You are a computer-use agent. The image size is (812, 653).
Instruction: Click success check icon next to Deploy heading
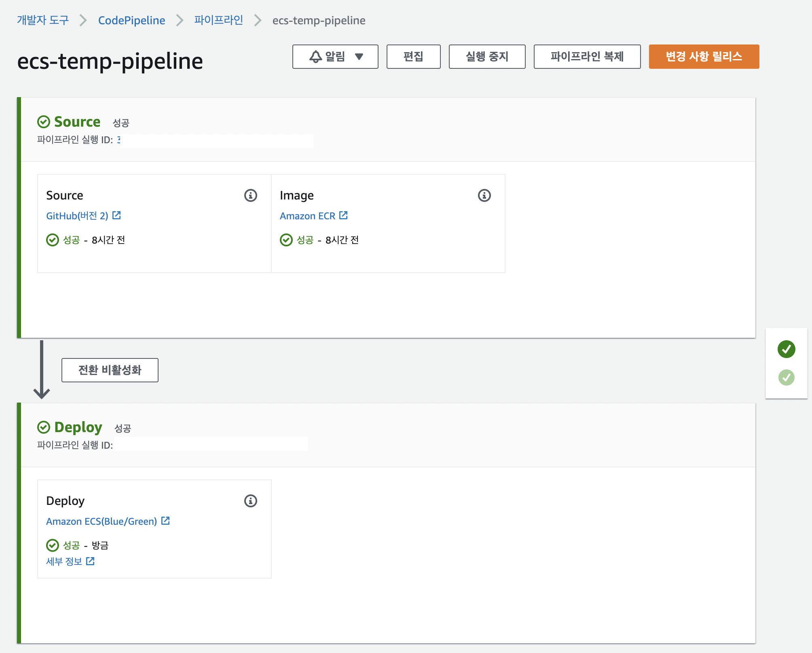(x=44, y=427)
